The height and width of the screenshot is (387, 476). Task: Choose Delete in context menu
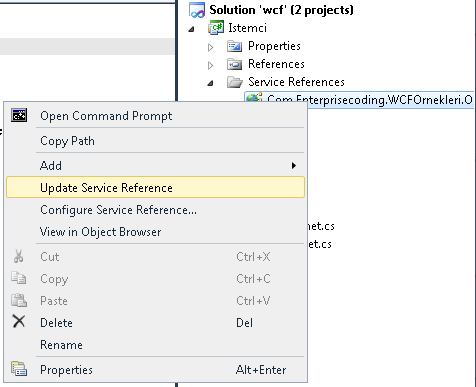click(x=155, y=323)
